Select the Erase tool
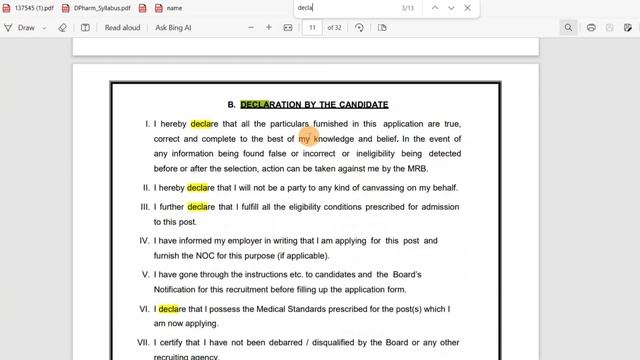This screenshot has height=360, width=640. click(x=62, y=28)
